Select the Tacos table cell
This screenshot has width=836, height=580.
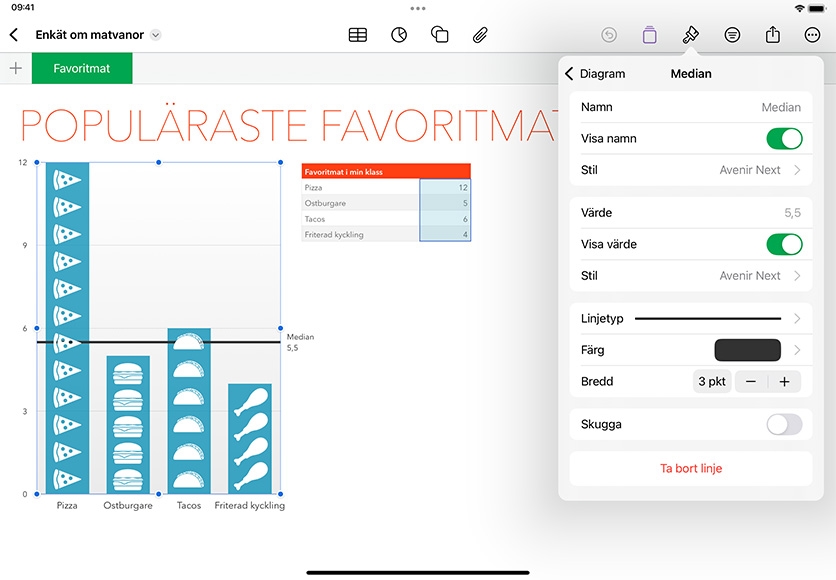(x=360, y=219)
